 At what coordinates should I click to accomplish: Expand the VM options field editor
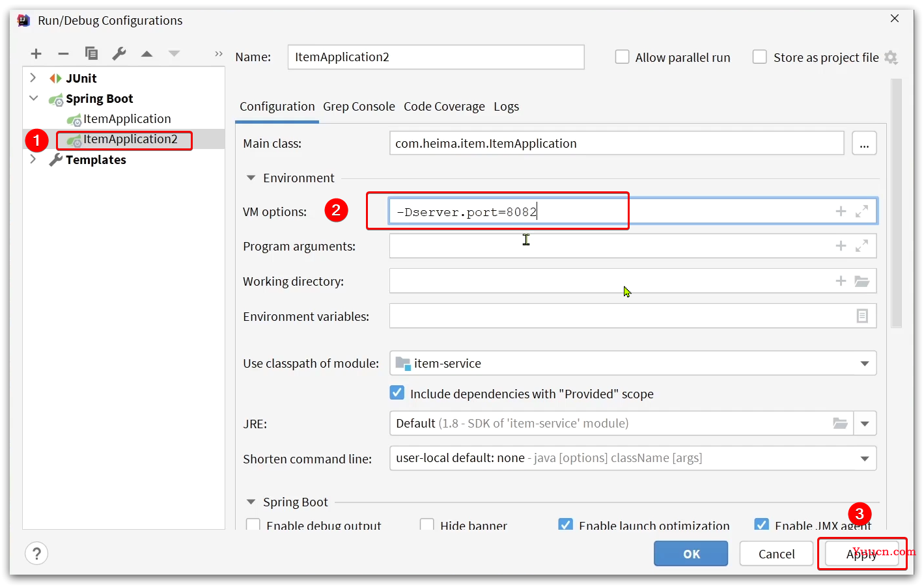tap(861, 212)
